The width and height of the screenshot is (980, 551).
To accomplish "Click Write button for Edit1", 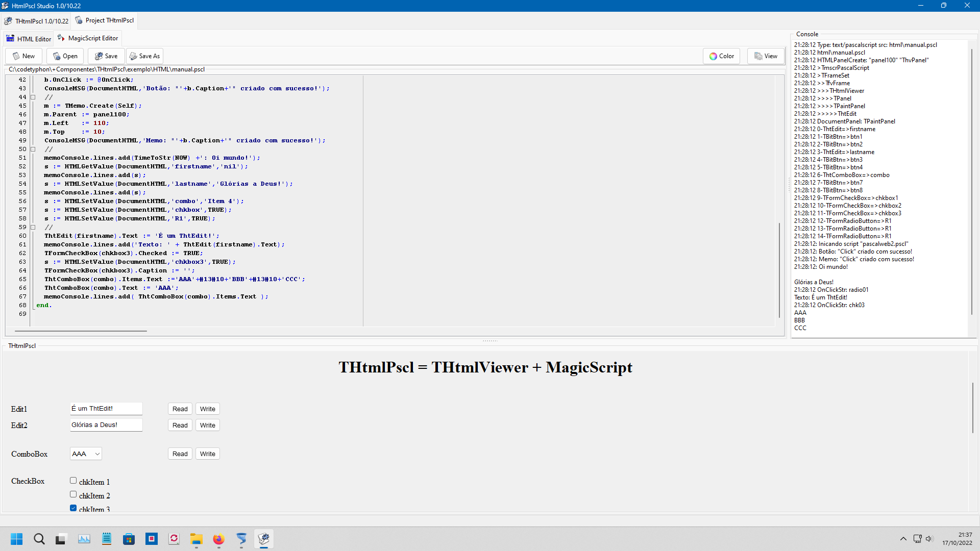I will coord(208,409).
